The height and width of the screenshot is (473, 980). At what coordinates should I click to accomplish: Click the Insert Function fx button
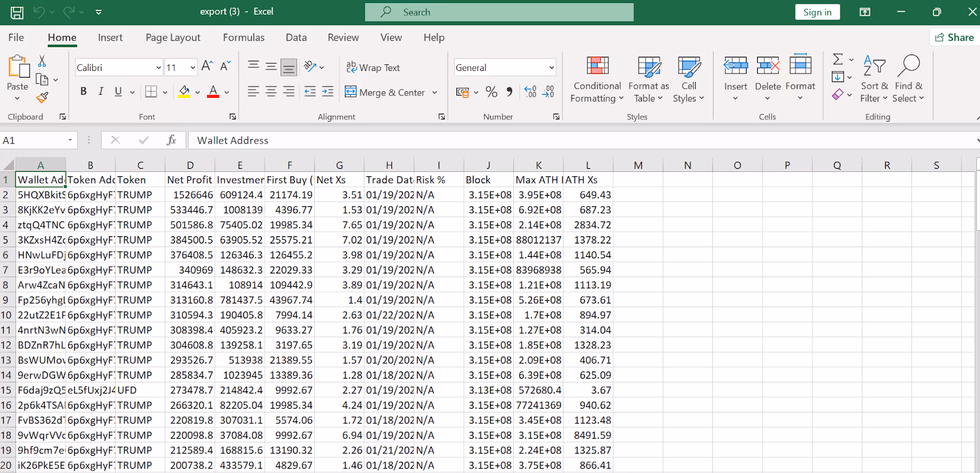point(171,140)
